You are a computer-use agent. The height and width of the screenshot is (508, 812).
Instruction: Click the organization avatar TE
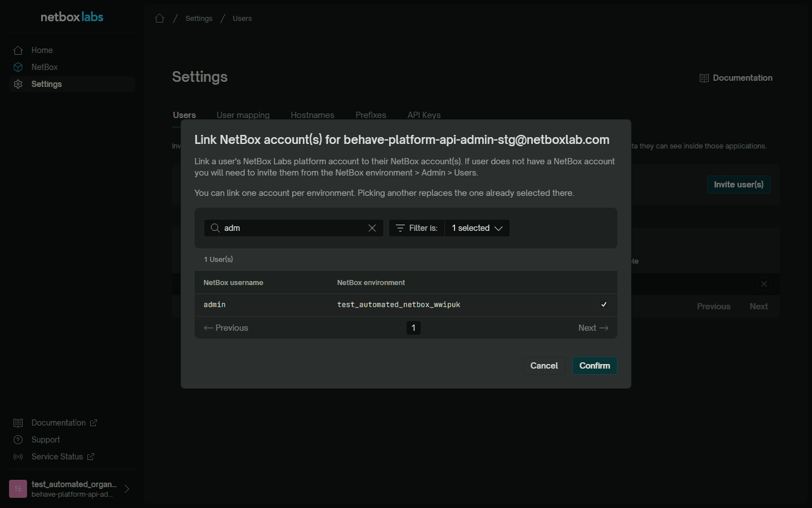coord(18,489)
